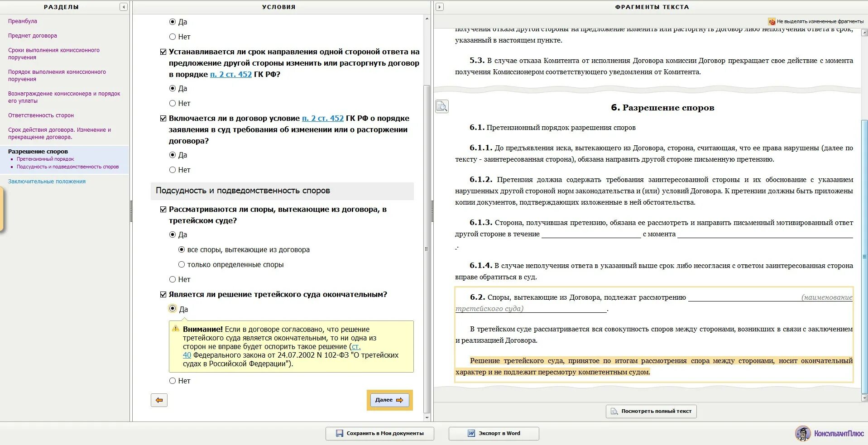Click the blank after 'с момента'
The height and width of the screenshot is (445, 868).
tap(765, 234)
